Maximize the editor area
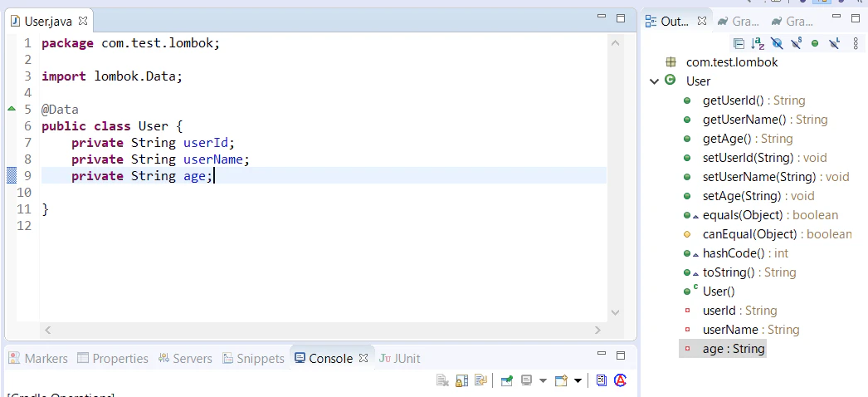The image size is (868, 397). pos(621,17)
